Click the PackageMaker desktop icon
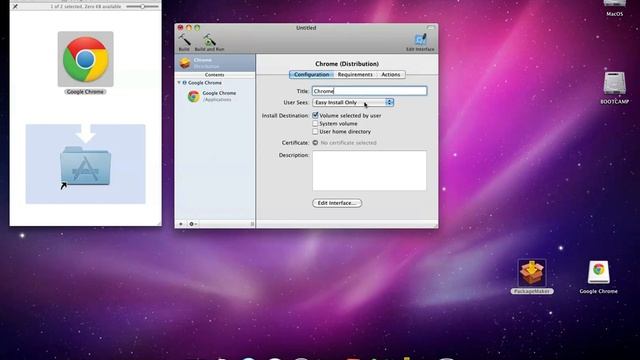Viewport: 640px width, 360px height. click(x=532, y=273)
